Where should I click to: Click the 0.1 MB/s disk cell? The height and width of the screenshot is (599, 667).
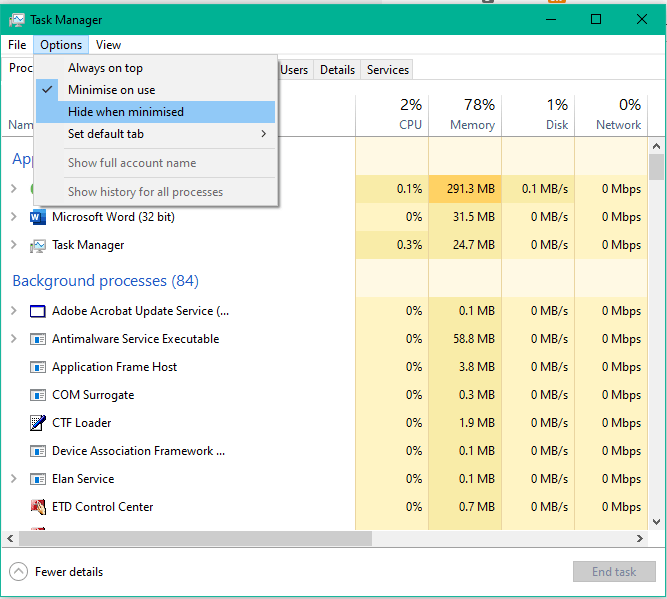(x=538, y=189)
